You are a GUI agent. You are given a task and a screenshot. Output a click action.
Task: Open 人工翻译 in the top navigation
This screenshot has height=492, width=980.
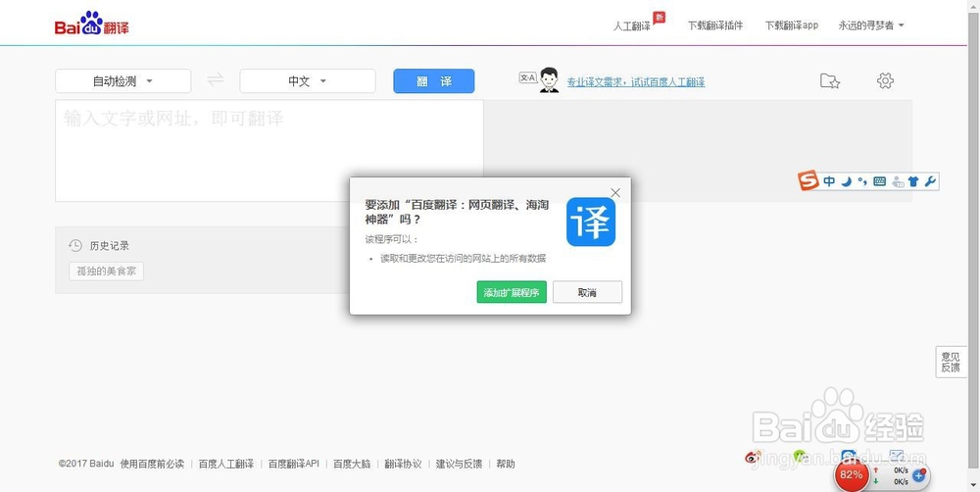[632, 26]
